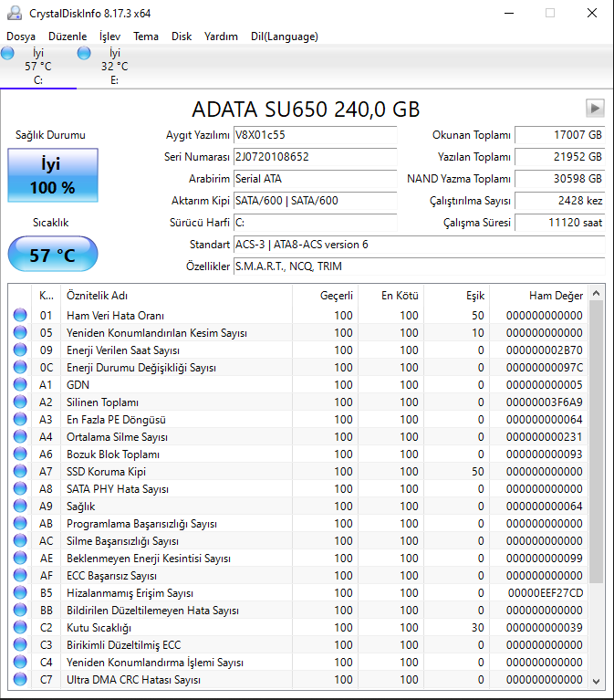
Task: Click the Özellikler field S.M.A.R.T., NCQ, TRIM
Action: tap(419, 266)
